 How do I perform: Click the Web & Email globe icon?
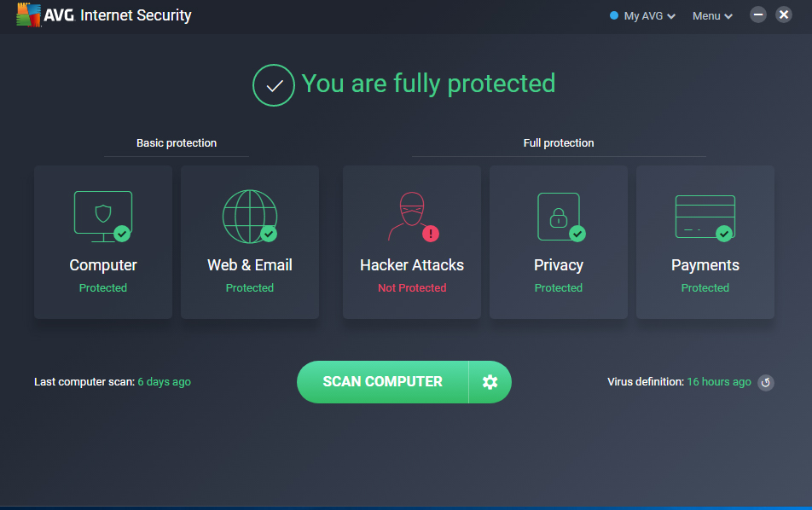249,216
